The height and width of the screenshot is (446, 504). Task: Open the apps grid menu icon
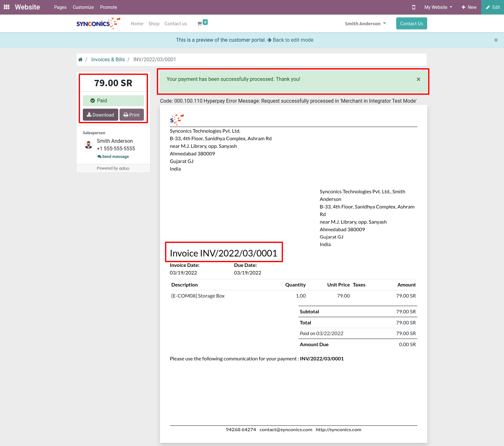(7, 7)
